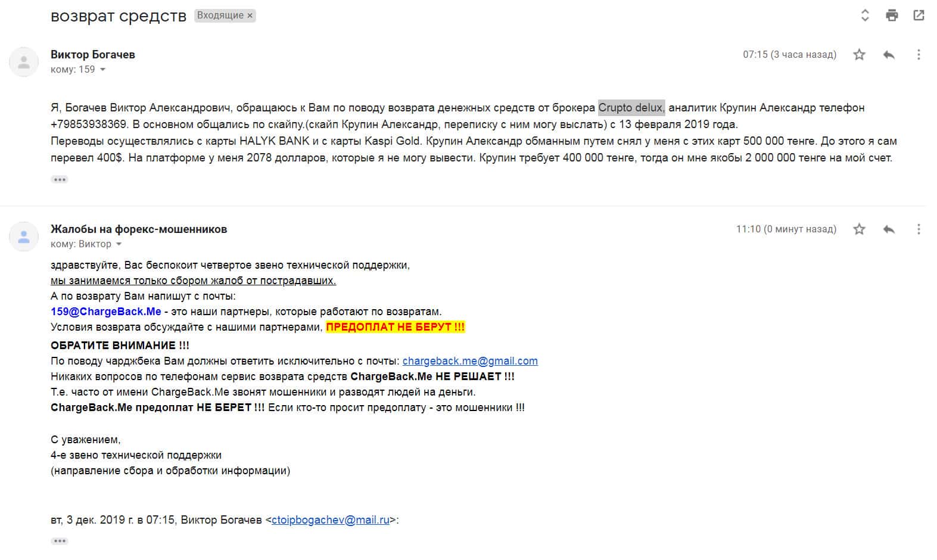Click the 159@ChargeBack.Me address

[106, 312]
